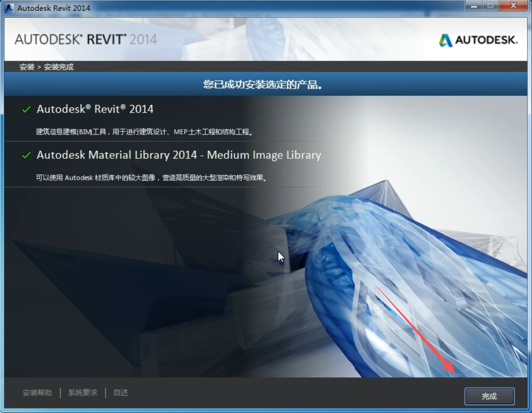Click the 您已成功安装选定的产品 success banner
Viewport: 532px width, 413px height.
[263, 85]
